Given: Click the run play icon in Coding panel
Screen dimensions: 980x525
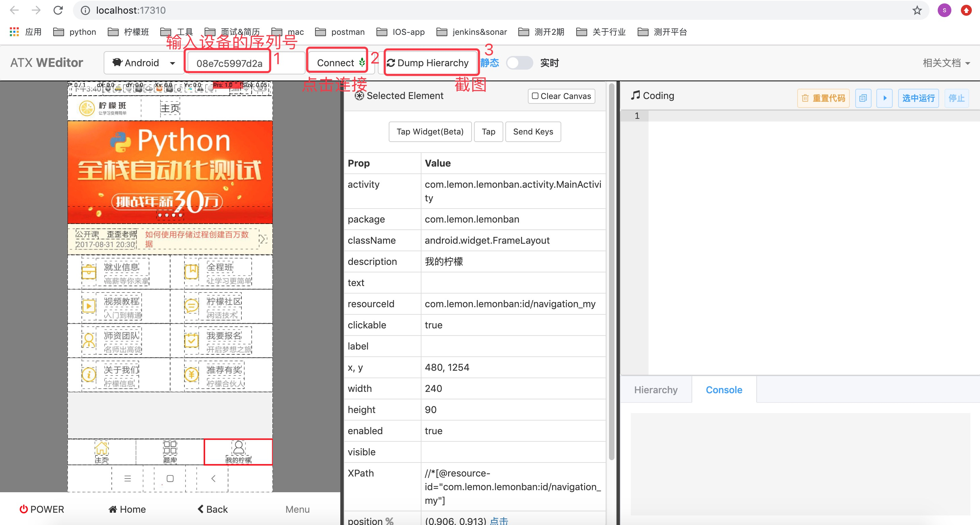Looking at the screenshot, I should click(x=885, y=98).
